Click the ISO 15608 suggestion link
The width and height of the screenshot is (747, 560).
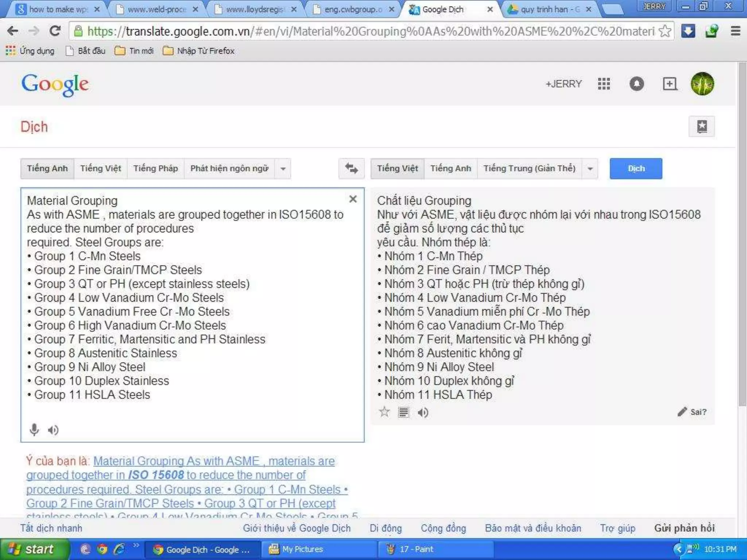(156, 475)
